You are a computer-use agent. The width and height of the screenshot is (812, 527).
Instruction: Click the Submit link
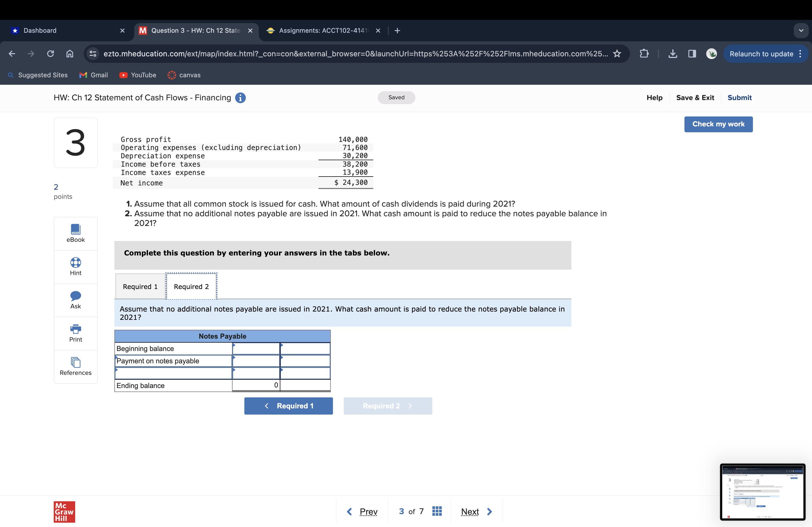point(739,98)
